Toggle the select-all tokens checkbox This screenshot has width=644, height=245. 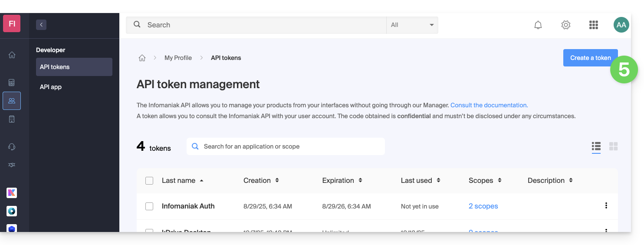pyautogui.click(x=149, y=181)
